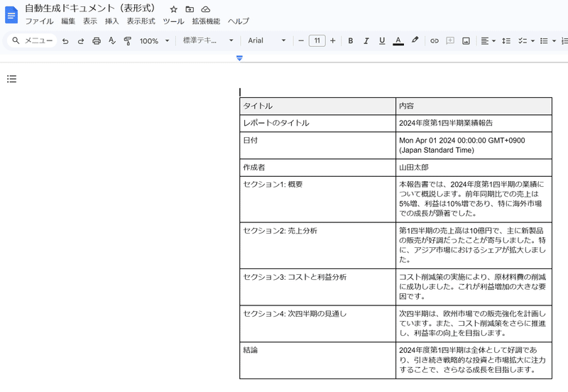The height and width of the screenshot is (392, 568).
Task: Open the 表示 menu
Action: [90, 21]
